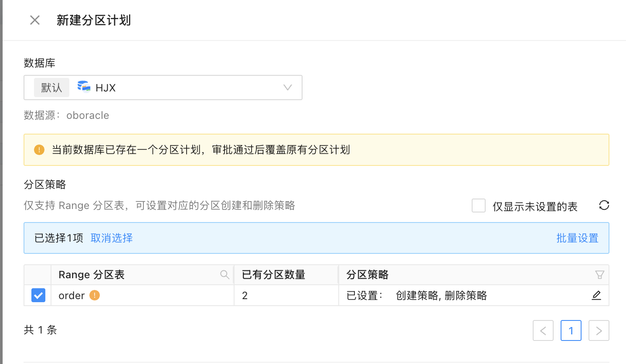
Task: Click the 默认 tag in database field
Action: click(51, 88)
